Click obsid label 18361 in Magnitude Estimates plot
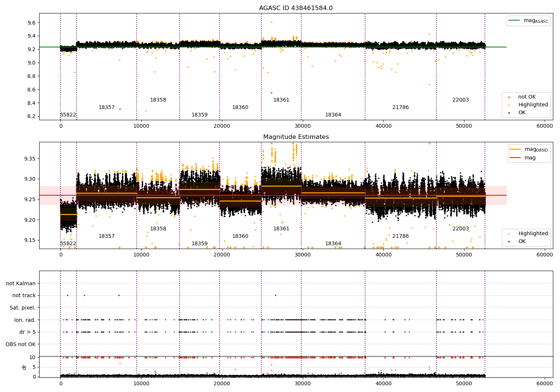 coord(281,229)
